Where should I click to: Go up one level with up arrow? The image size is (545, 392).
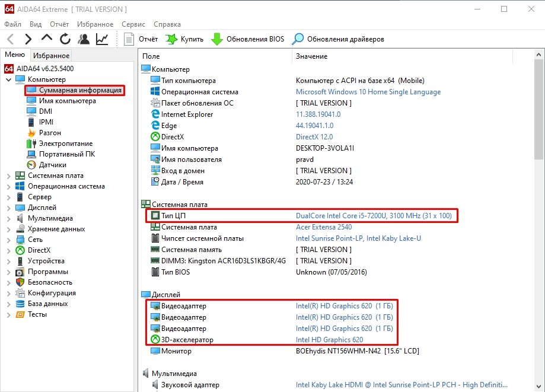tap(47, 38)
